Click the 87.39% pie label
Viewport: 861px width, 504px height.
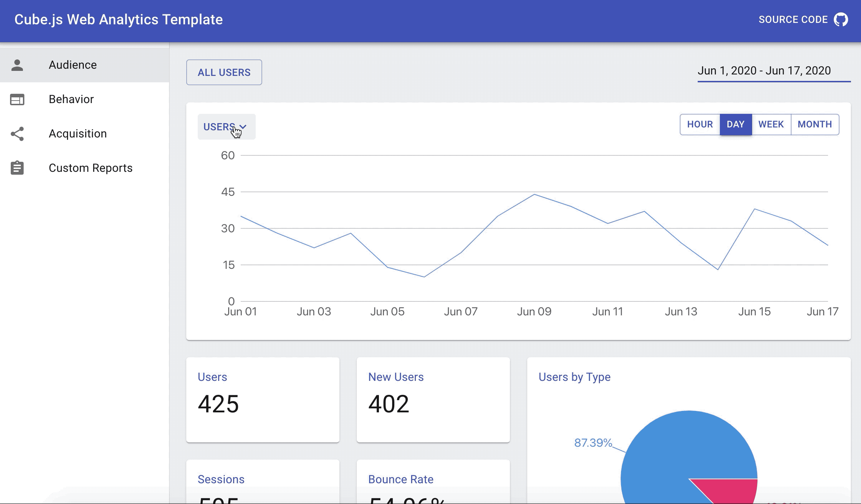(593, 443)
